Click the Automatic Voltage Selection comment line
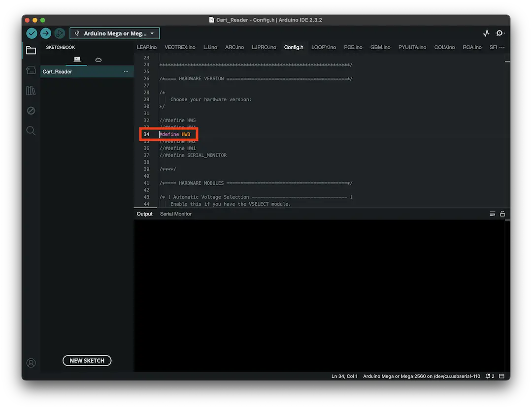 (256, 197)
